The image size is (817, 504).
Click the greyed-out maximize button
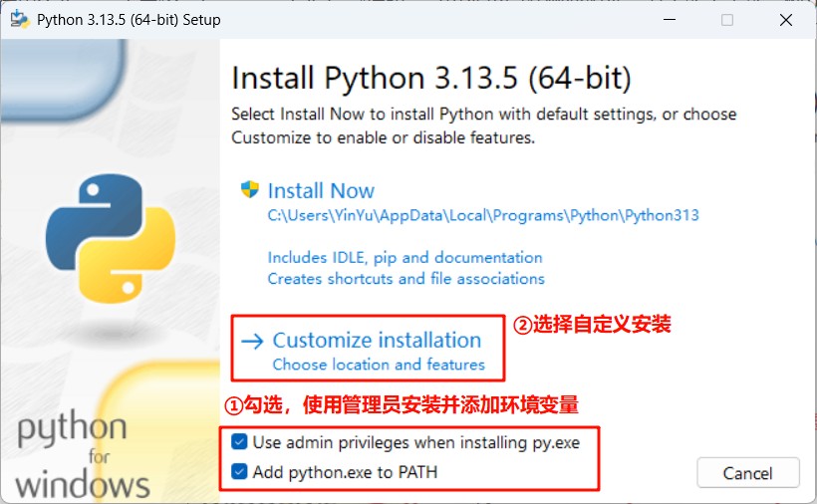point(727,20)
